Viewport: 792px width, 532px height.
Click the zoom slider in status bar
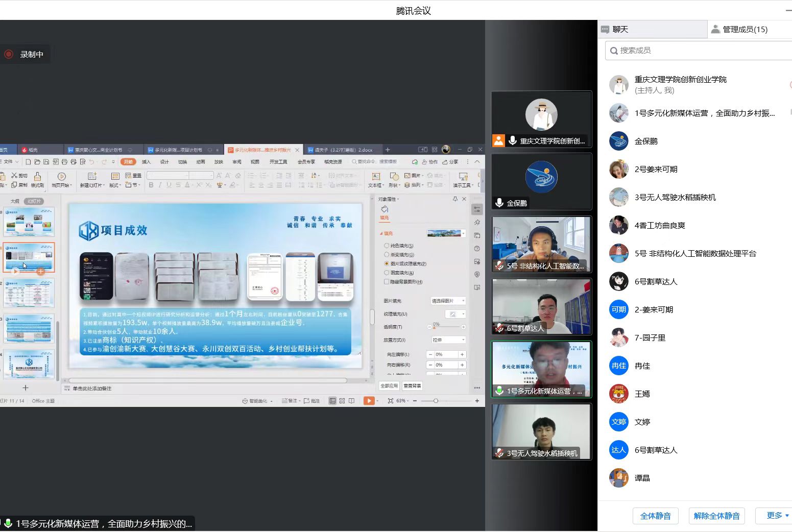click(x=436, y=401)
